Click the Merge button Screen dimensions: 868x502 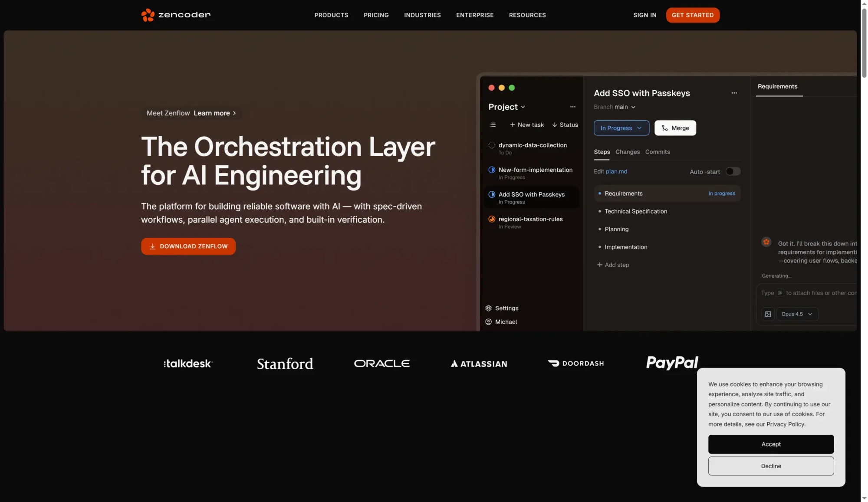coord(675,128)
